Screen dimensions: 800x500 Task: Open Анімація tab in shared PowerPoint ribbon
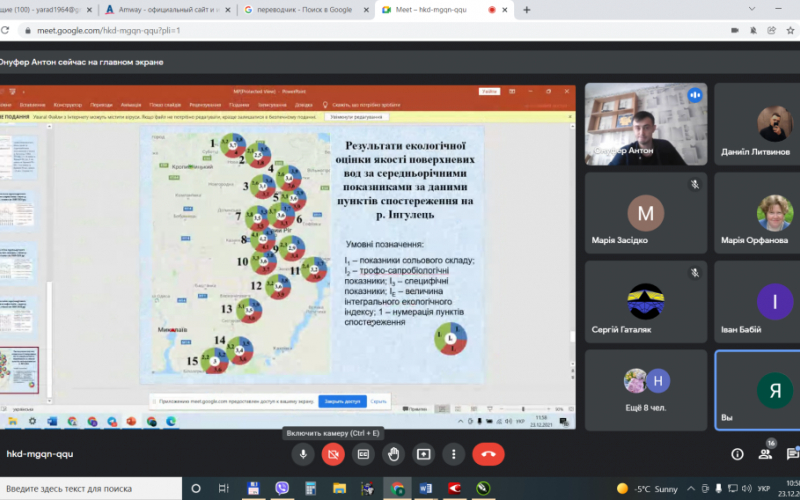(x=131, y=105)
